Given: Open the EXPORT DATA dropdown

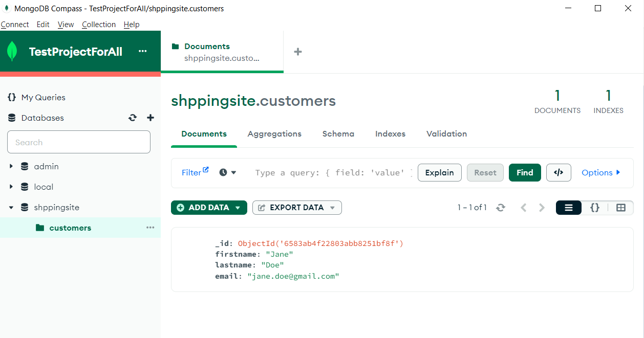Looking at the screenshot, I should 297,208.
